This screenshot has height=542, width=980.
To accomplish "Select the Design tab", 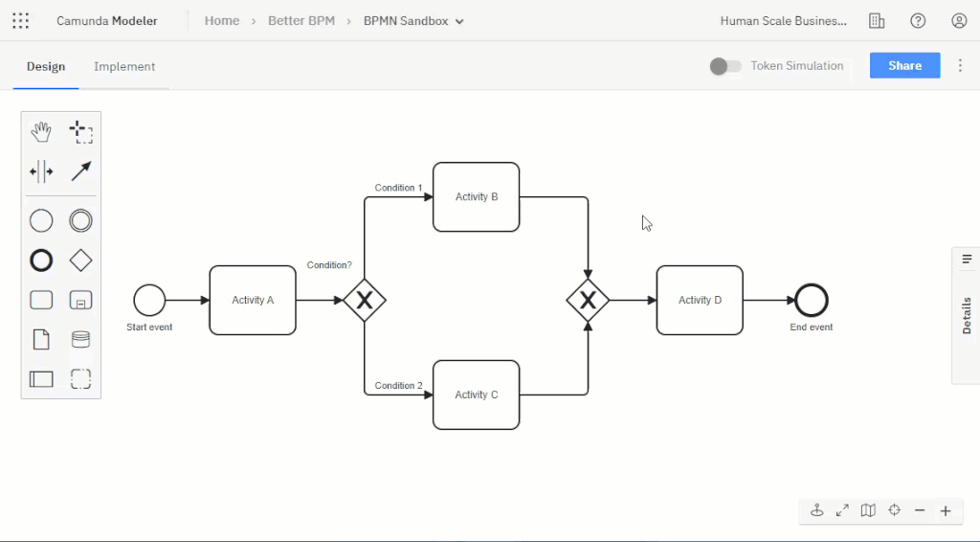I will 46,66.
